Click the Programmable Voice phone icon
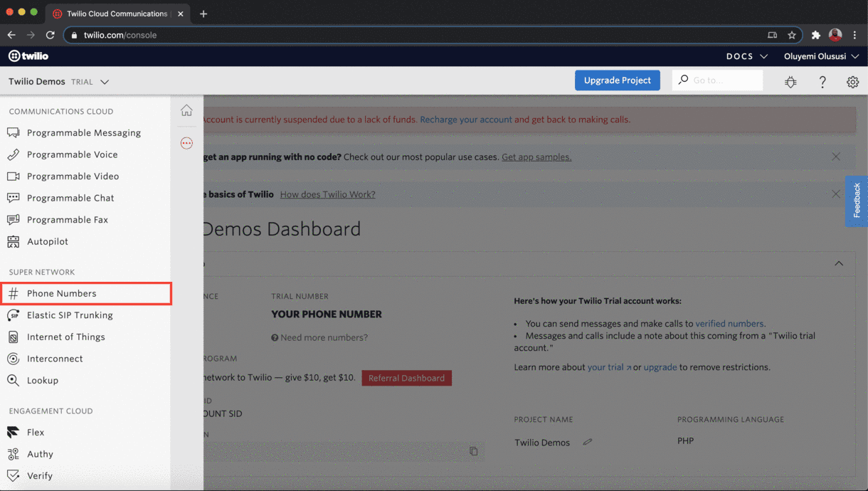The image size is (868, 491). click(13, 154)
